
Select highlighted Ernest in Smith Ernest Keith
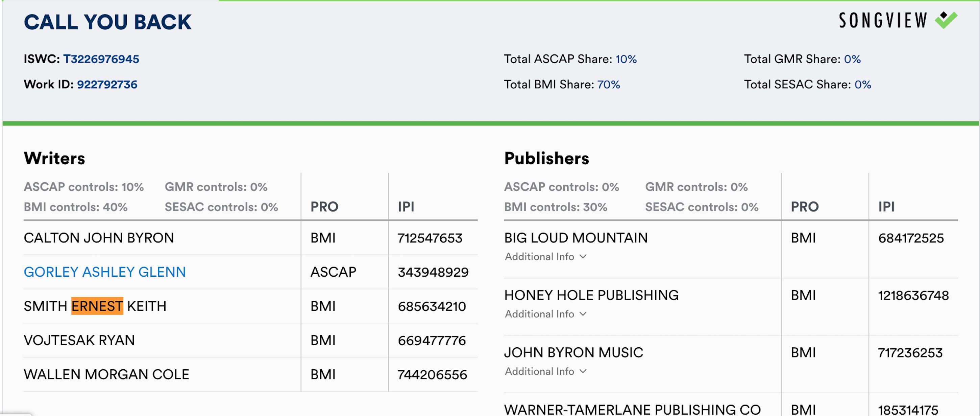tap(97, 306)
